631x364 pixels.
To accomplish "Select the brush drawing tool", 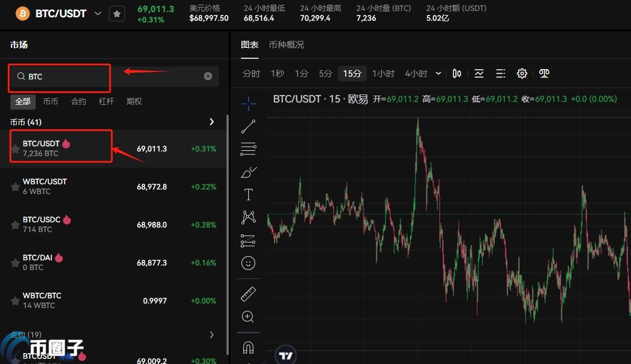I will (248, 172).
